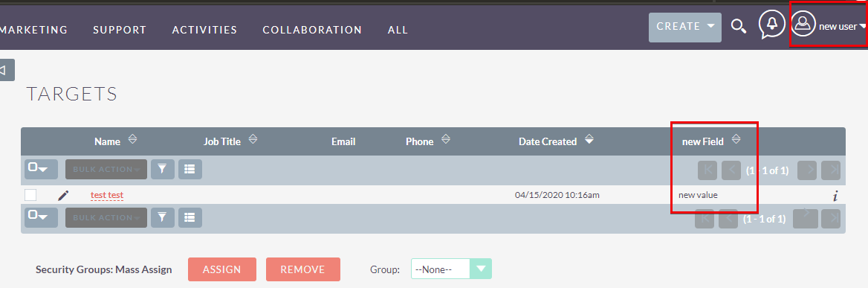The height and width of the screenshot is (288, 868).
Task: Expand the Create dropdown button
Action: (684, 27)
